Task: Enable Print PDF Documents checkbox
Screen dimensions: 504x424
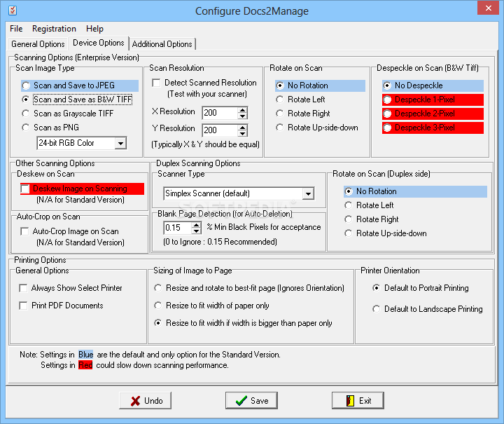Action: click(x=23, y=306)
